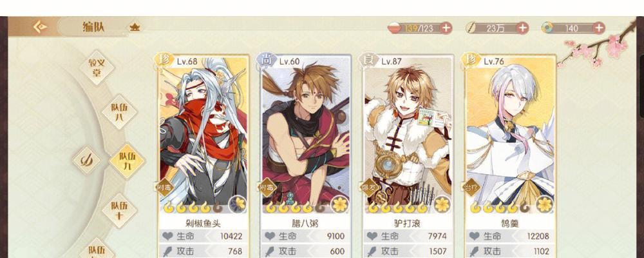
Task: Tap the flower emblem on 鹄羹 card
Action: 545,204
